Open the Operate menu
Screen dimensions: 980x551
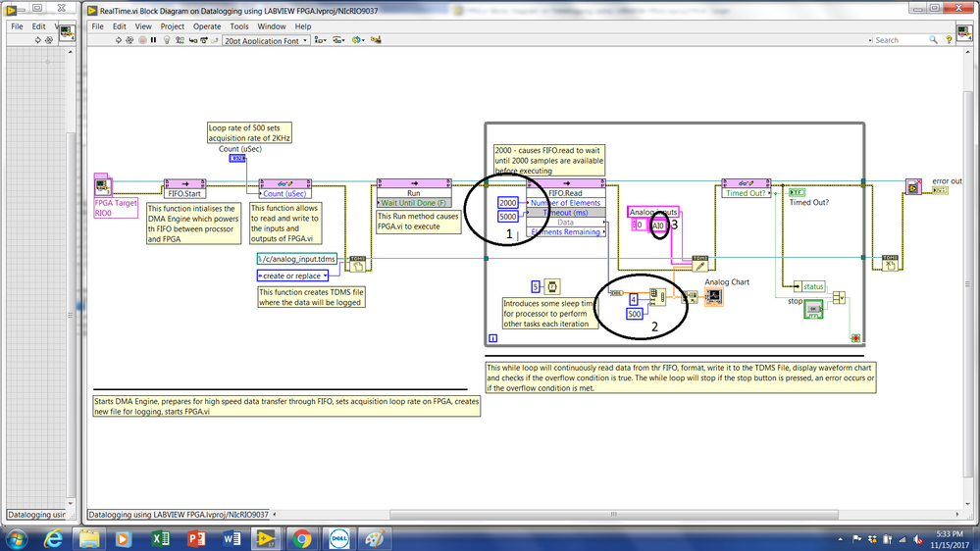[x=207, y=26]
